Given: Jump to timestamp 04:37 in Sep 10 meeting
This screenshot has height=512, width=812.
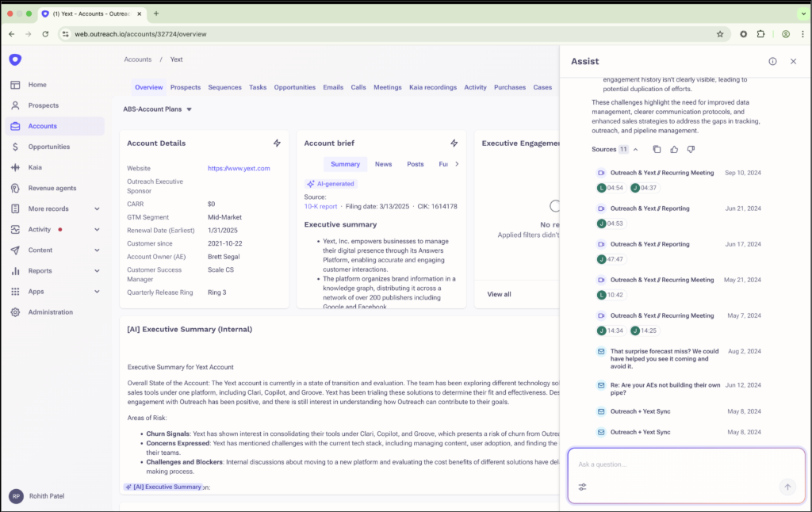Looking at the screenshot, I should point(643,188).
